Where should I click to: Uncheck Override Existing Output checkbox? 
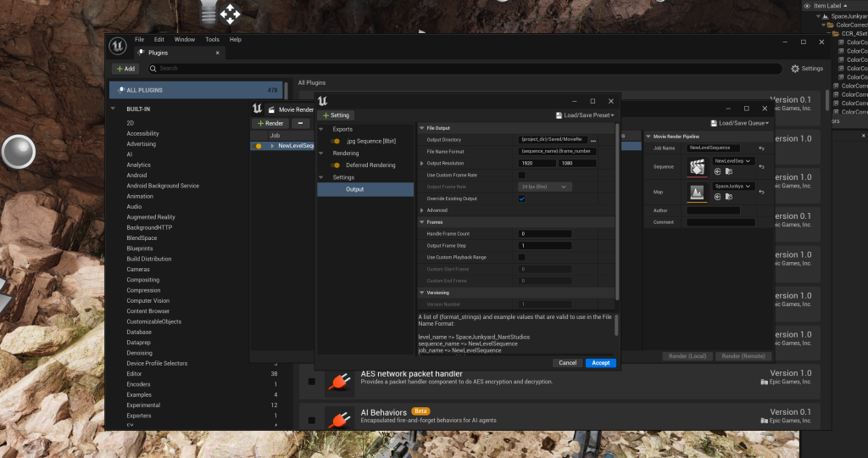pos(521,198)
